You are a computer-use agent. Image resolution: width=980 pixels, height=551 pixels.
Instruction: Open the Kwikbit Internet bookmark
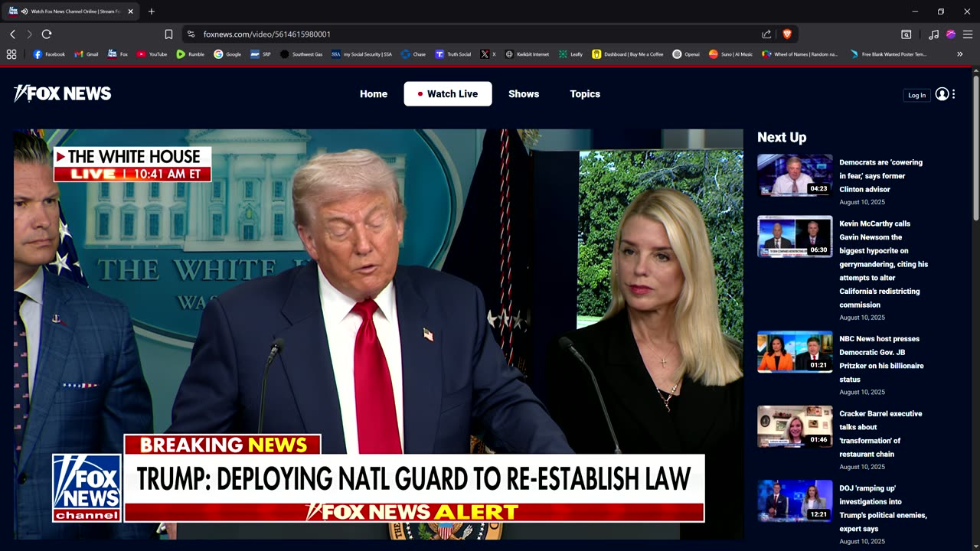click(527, 54)
